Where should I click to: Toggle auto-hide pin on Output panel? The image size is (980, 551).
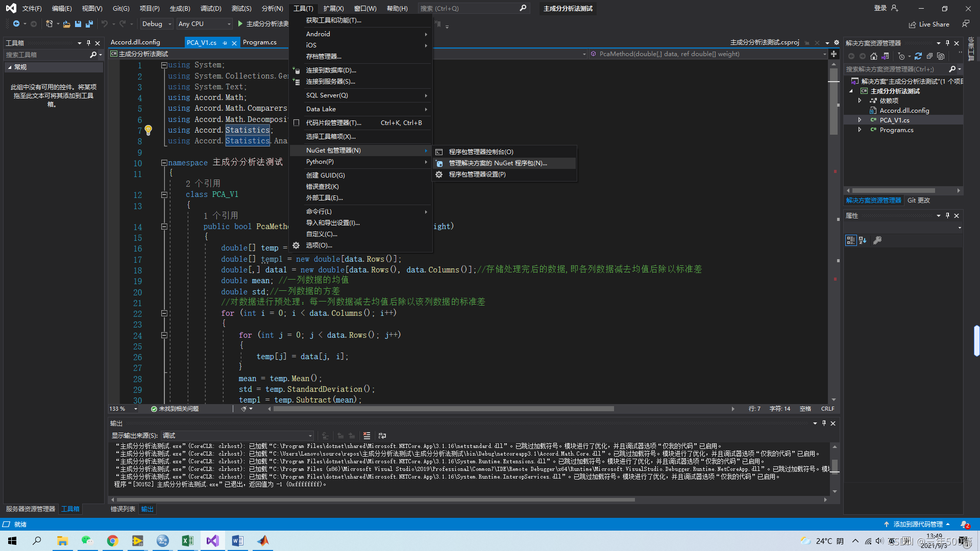point(824,423)
